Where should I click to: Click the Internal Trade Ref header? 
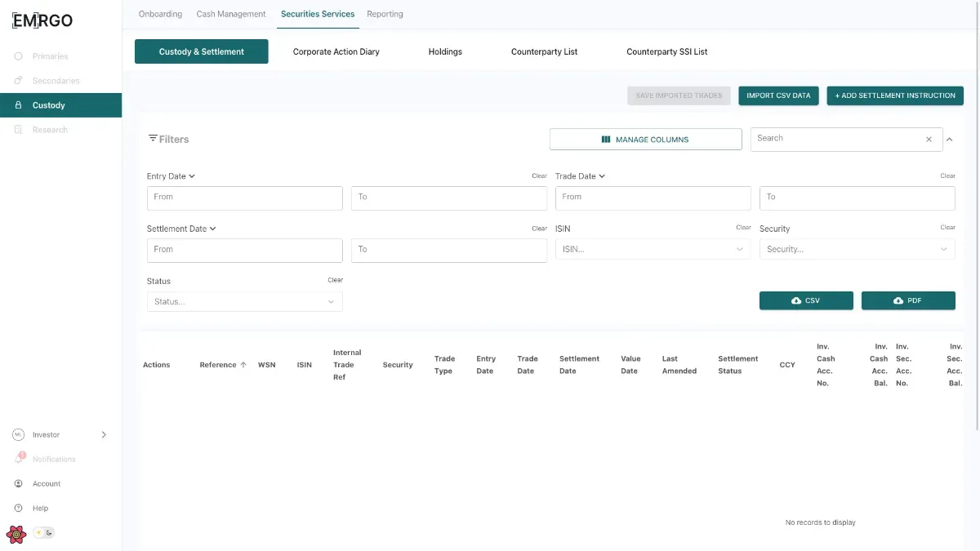[x=347, y=365]
